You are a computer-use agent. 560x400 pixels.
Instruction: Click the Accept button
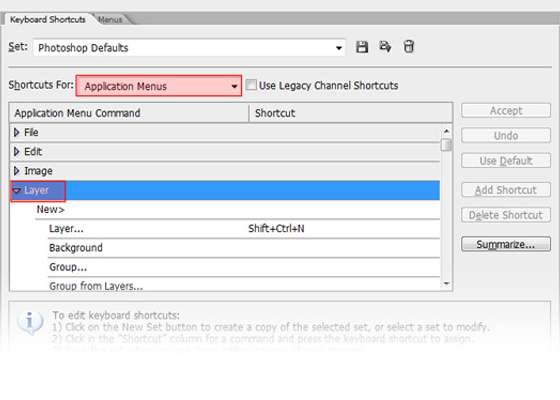coord(506,111)
